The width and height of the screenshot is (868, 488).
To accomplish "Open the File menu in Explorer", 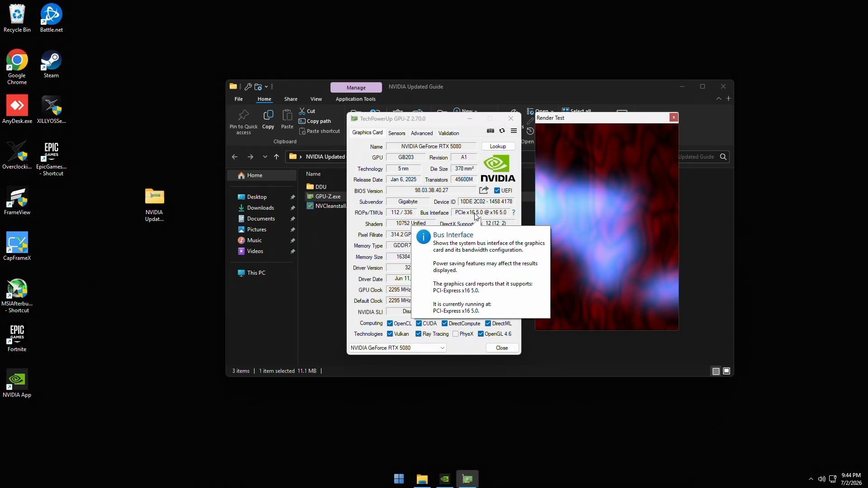I will coord(239,99).
